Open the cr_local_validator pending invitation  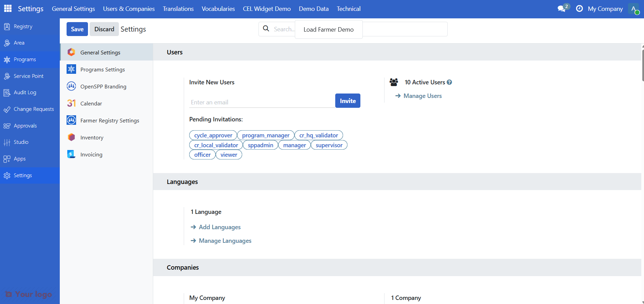click(x=216, y=145)
